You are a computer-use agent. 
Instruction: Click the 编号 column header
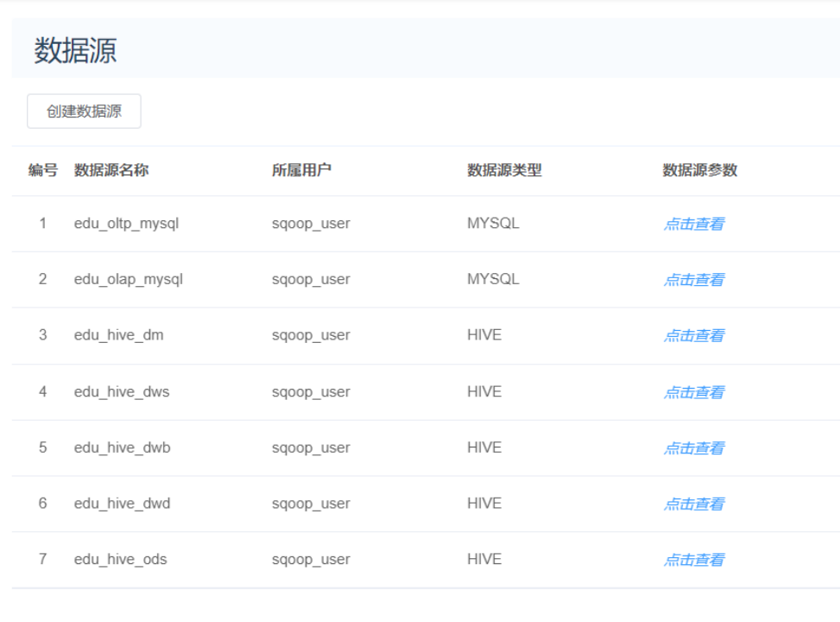click(x=42, y=170)
